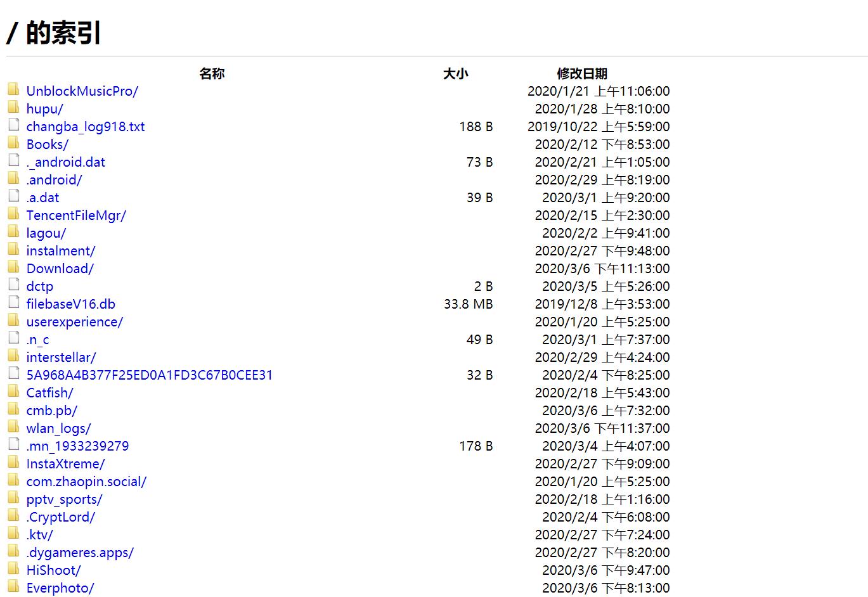This screenshot has width=868, height=597.
Task: Click file icon next to .n_c
Action: [x=13, y=337]
